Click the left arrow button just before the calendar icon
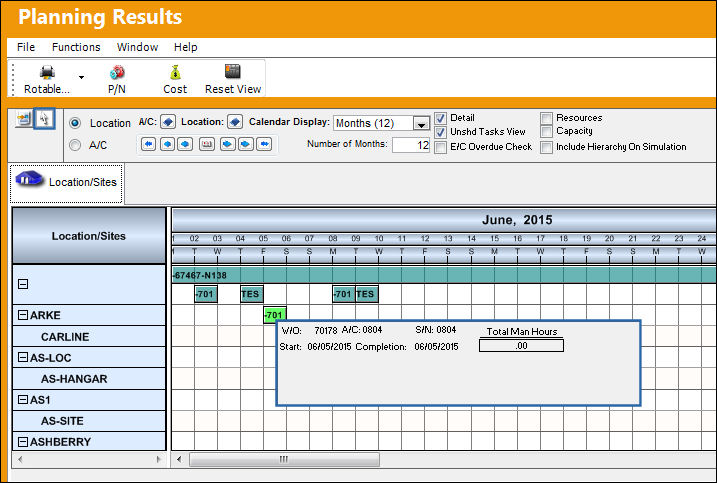Viewport: 717px width, 483px height. tap(185, 145)
